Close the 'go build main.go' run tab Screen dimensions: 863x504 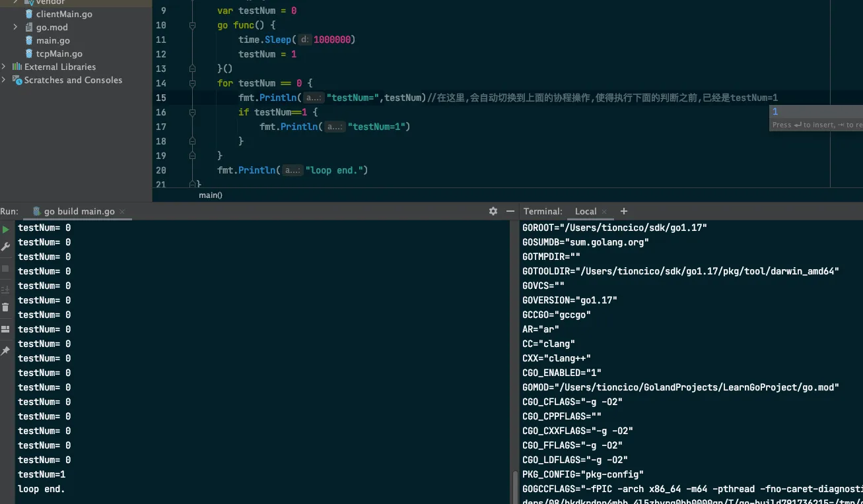[x=122, y=212]
